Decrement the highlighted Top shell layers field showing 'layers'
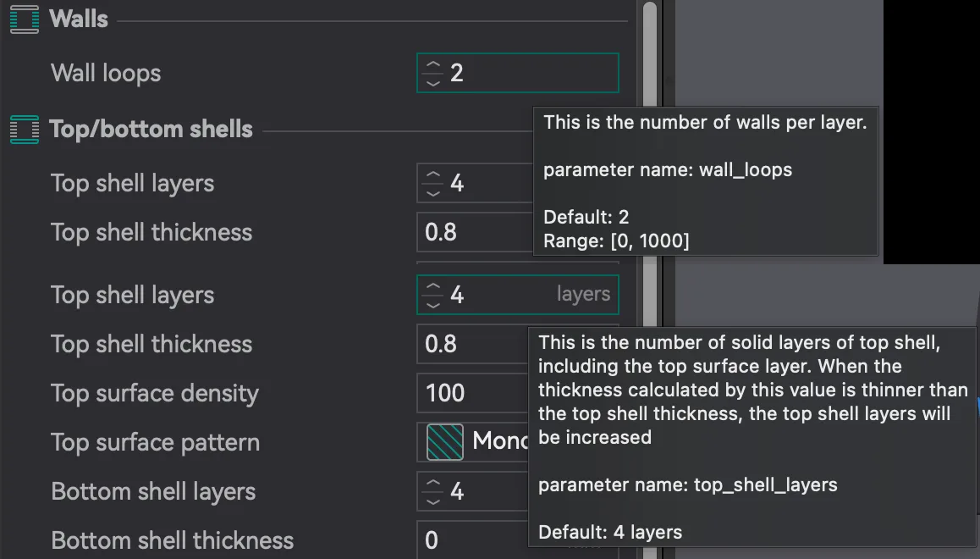This screenshot has width=980, height=559. coord(433,305)
